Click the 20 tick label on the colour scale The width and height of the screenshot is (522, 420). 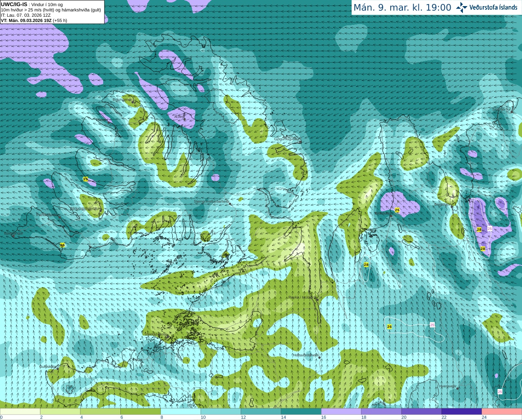[x=404, y=417]
